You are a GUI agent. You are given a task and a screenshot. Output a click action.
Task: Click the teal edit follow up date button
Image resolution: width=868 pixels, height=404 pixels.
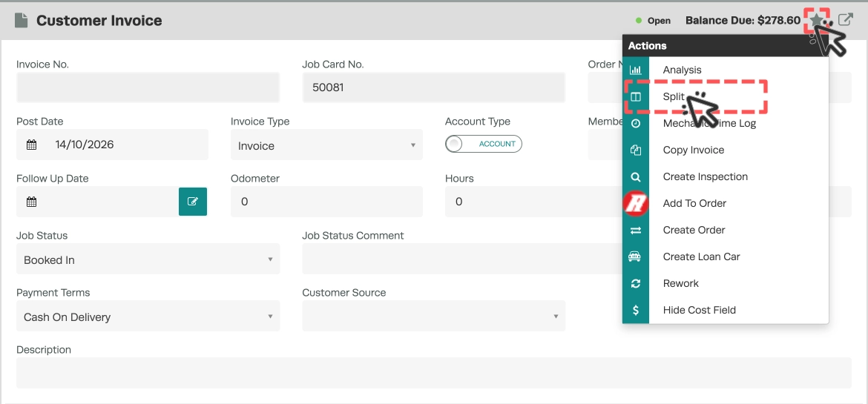coord(193,202)
